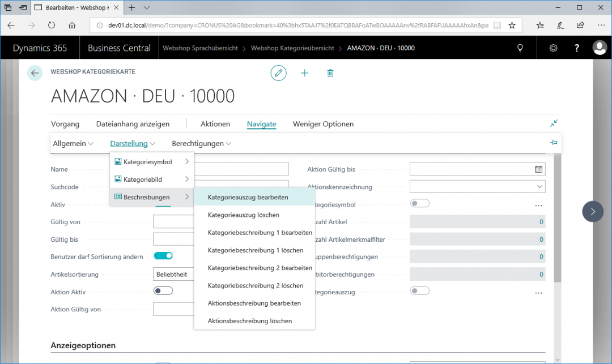Click the Name input field

pos(241,169)
